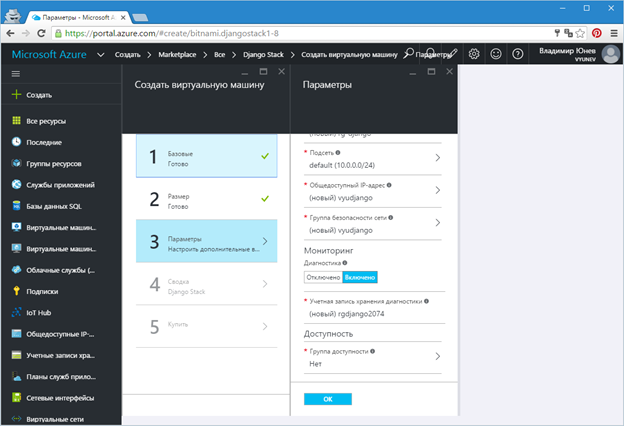Open App Service plans icon
The image size is (624, 426).
point(16,376)
